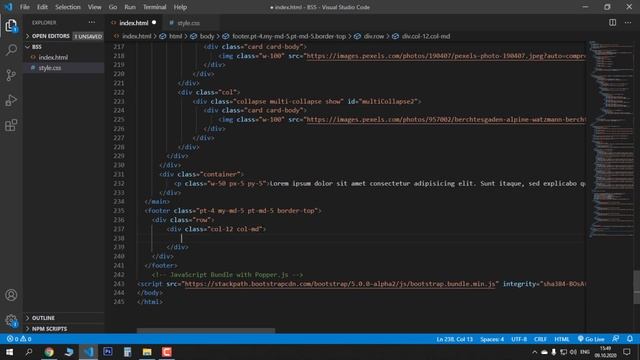
Task: Click the ENG language indicator in tray
Action: [x=585, y=352]
